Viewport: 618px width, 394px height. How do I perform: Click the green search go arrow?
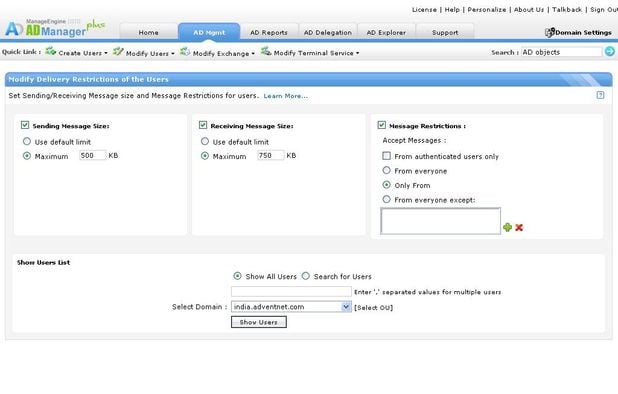point(609,52)
